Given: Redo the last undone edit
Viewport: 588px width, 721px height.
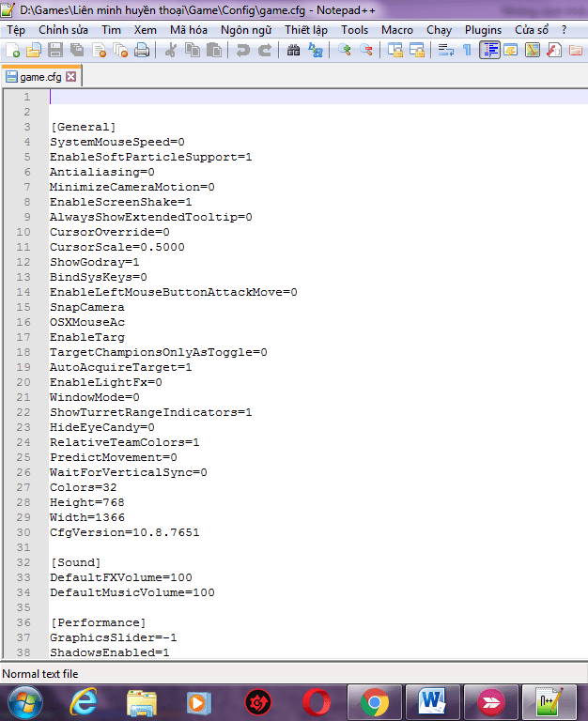Looking at the screenshot, I should 265,50.
